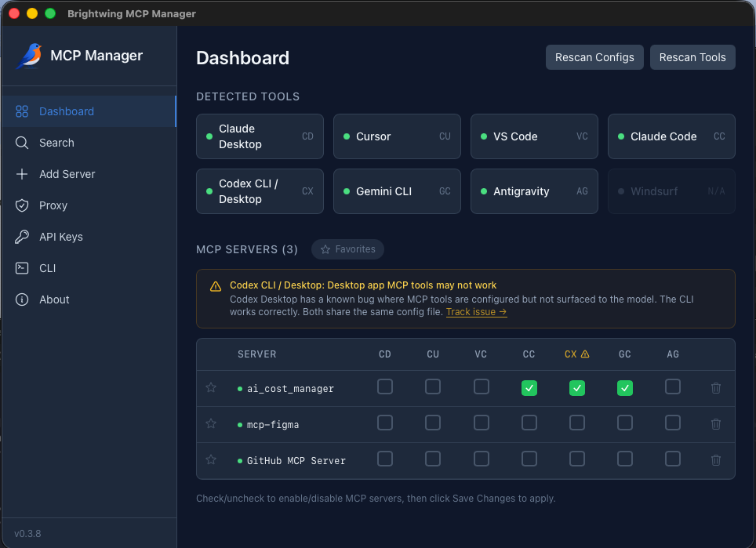Image resolution: width=756 pixels, height=548 pixels.
Task: Select the Dashboard sidebar item
Action: click(67, 111)
